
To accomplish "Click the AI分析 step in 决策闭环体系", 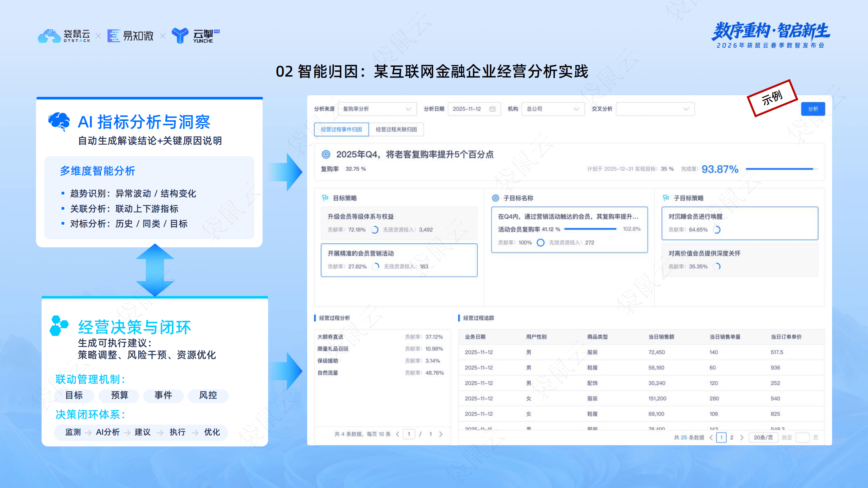I will click(x=107, y=432).
